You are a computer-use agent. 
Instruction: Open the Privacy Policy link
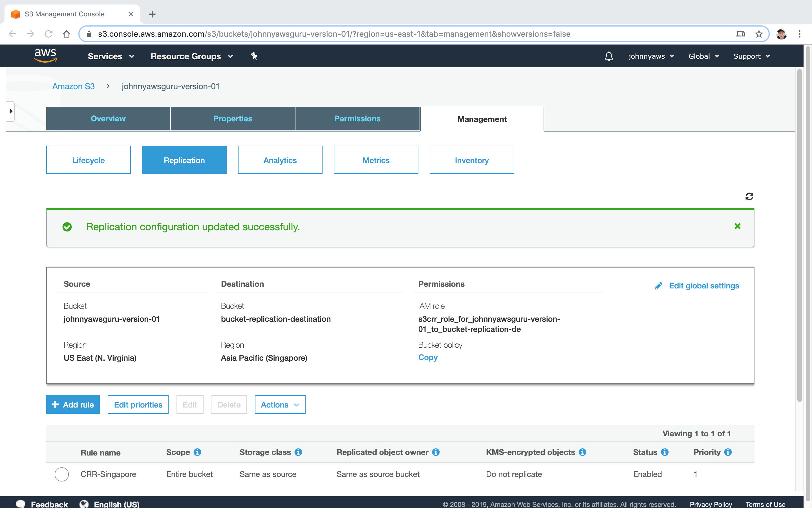(x=711, y=504)
